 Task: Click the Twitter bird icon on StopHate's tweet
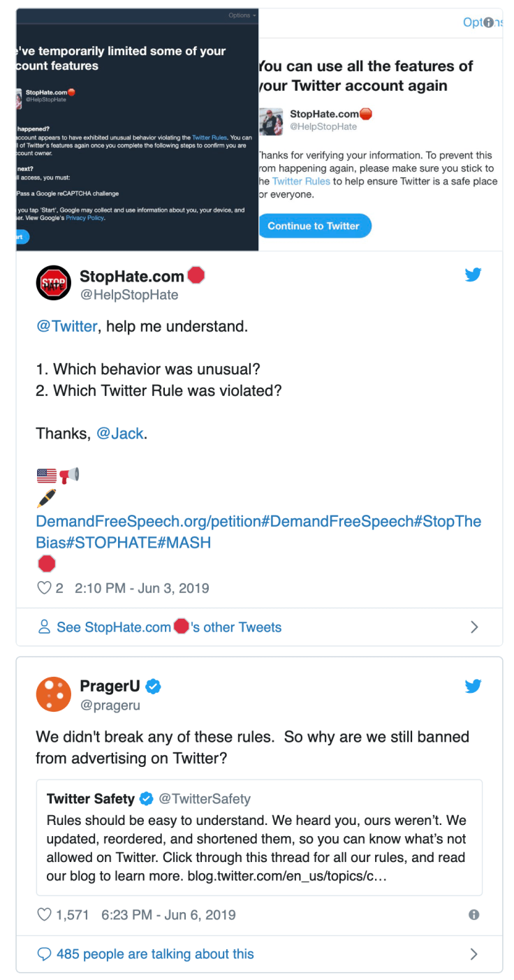[473, 275]
